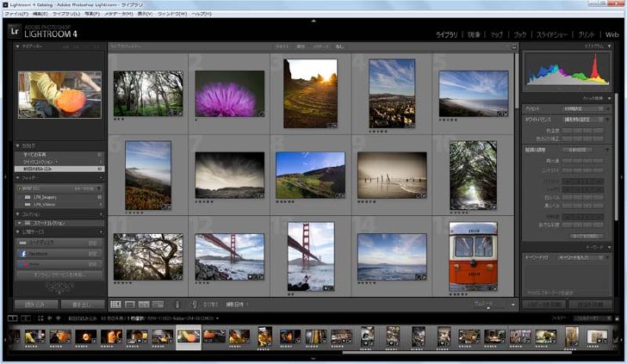Open the sort order dropdown
This screenshot has width=627, height=364.
tap(237, 305)
